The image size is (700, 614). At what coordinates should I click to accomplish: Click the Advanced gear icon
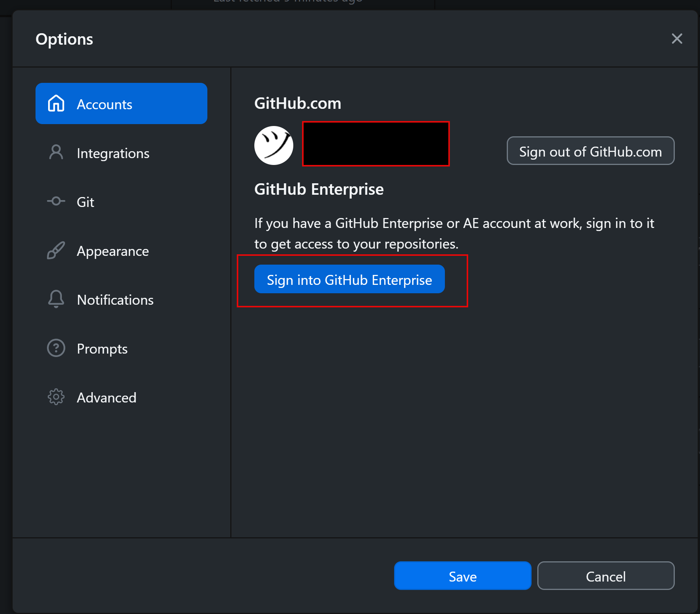tap(56, 397)
